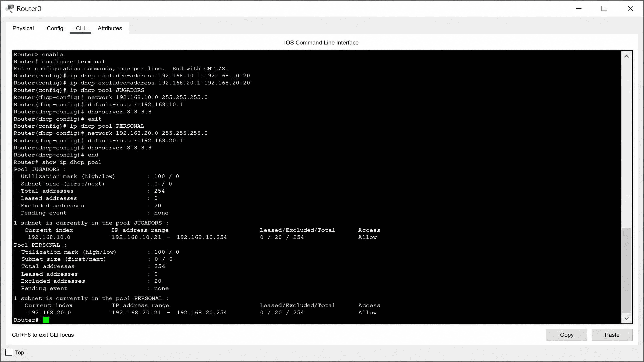Viewport: 644px width, 362px height.
Task: Click 'Router(dhcp-config)# exit' line
Action: [58, 119]
